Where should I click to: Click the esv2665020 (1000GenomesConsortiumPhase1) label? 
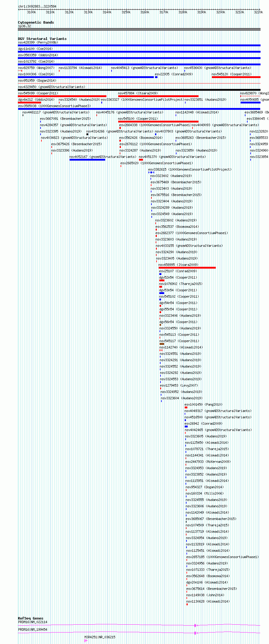click(157, 163)
